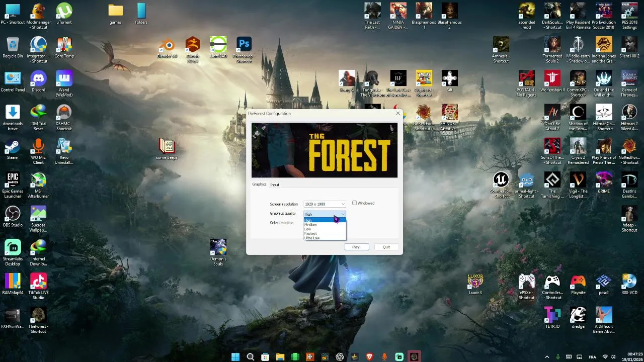Viewport: 644px width, 362px height.
Task: Select the Control Panel desktop icon
Action: click(x=13, y=82)
